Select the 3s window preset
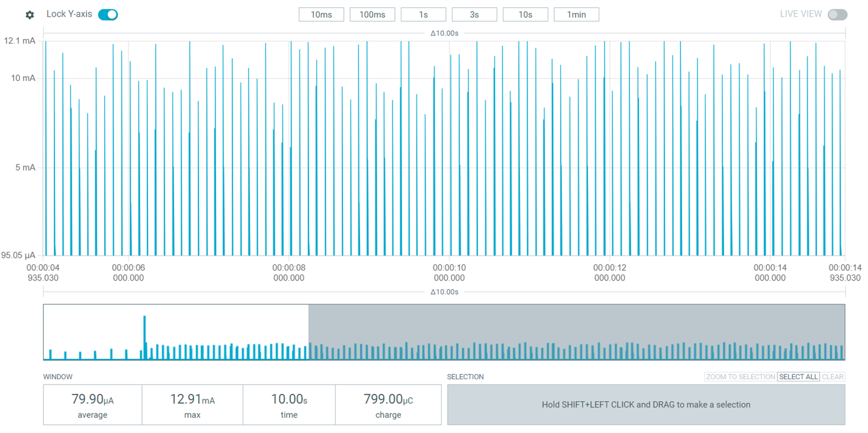Screen dimensions: 868x433 [474, 14]
